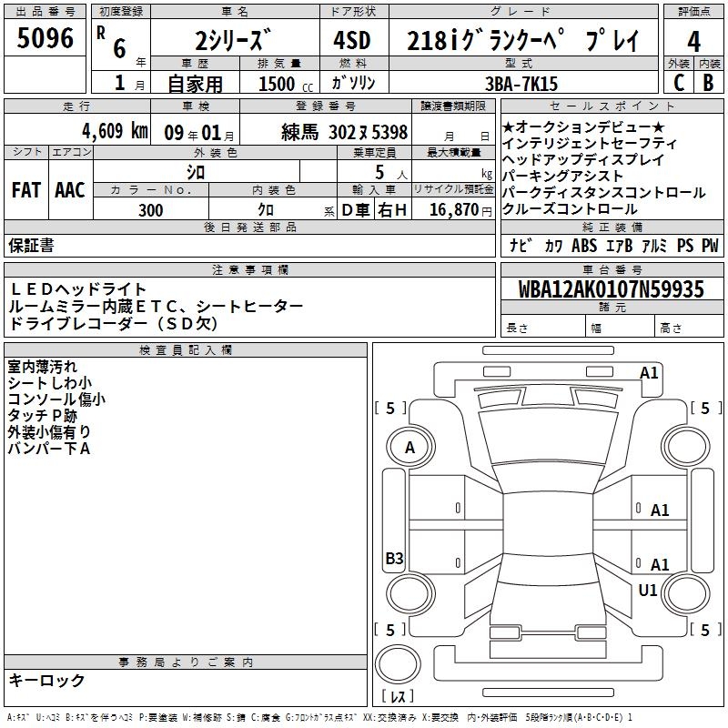Click the model code 3BA-7K15
Image resolution: width=728 pixels, height=728 pixels.
[522, 83]
